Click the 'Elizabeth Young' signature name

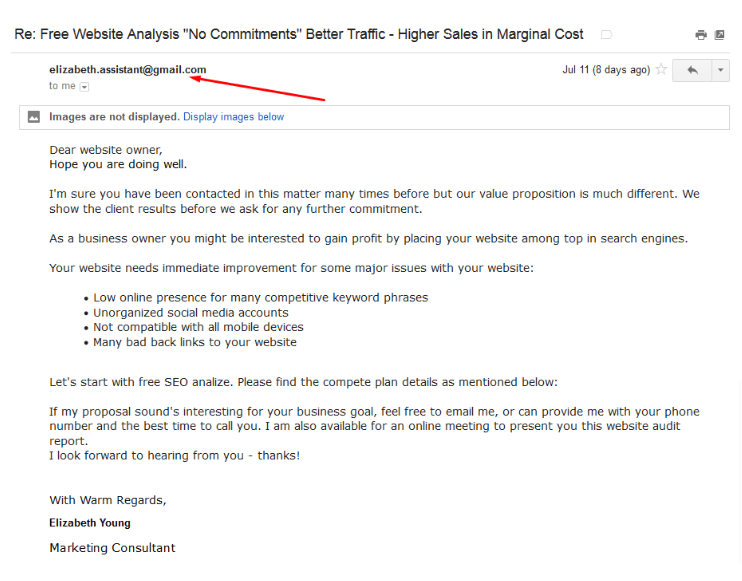(90, 523)
